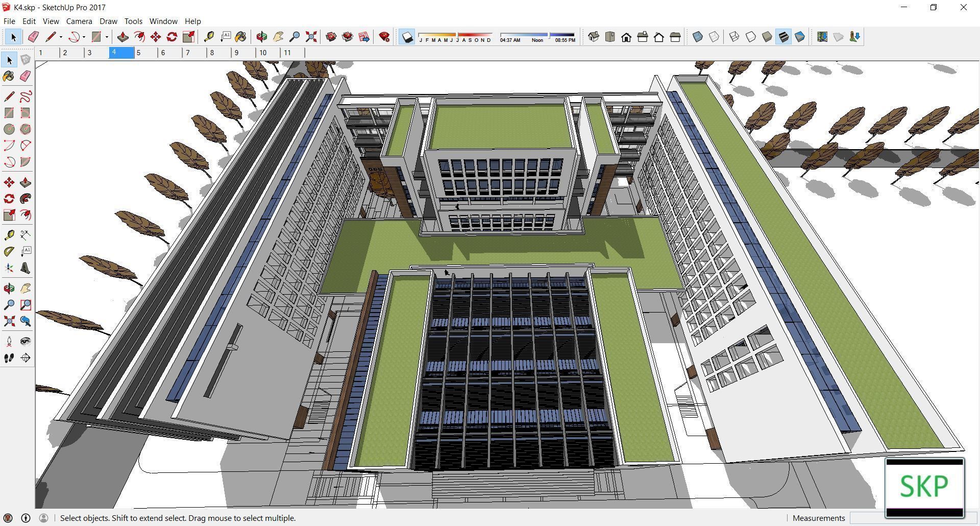Open the File menu

tap(9, 21)
